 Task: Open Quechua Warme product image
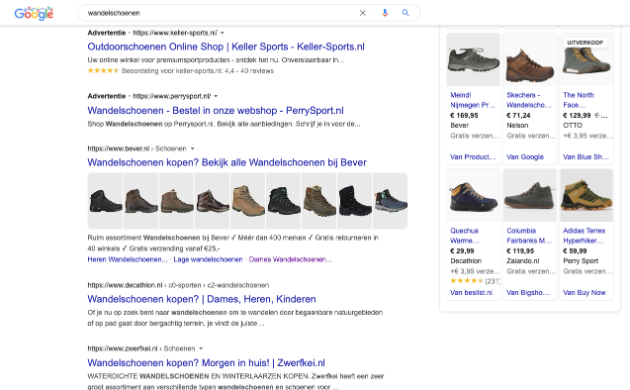pyautogui.click(x=473, y=195)
